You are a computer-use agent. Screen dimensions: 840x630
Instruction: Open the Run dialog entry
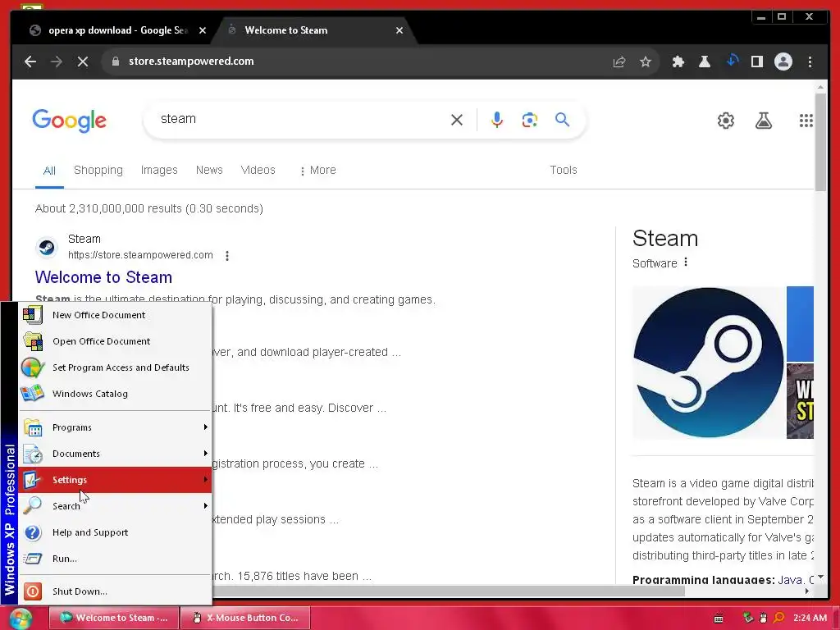click(116, 559)
